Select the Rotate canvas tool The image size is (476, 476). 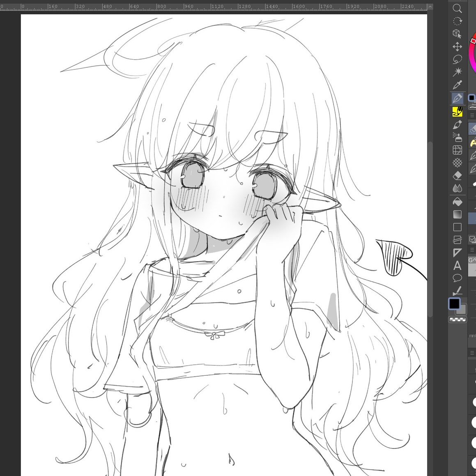pyautogui.click(x=457, y=21)
